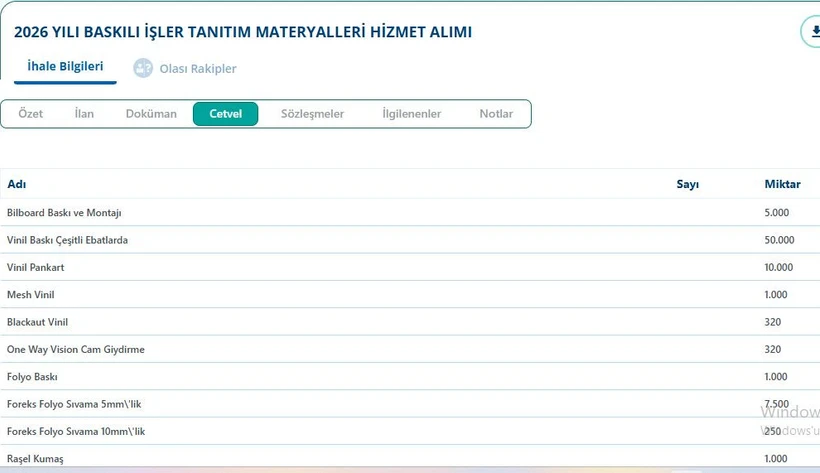
Task: Click the Adı column header
Action: pos(17,184)
